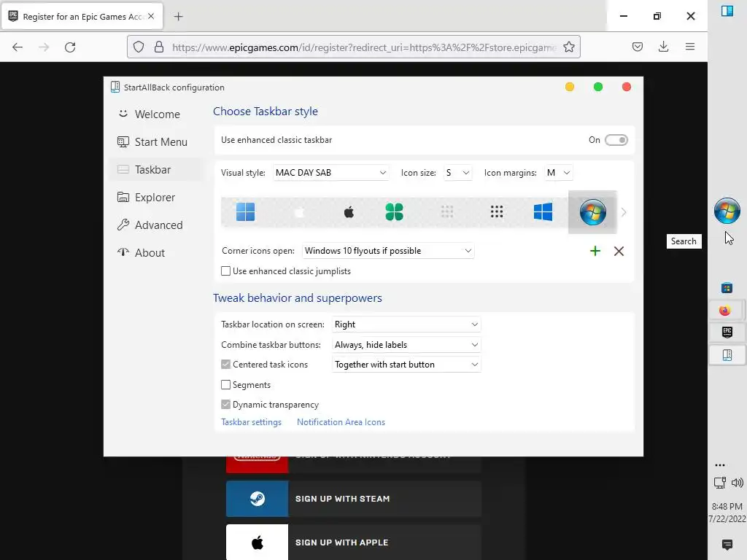The image size is (747, 560).
Task: Select the green clover start icon
Action: [394, 212]
